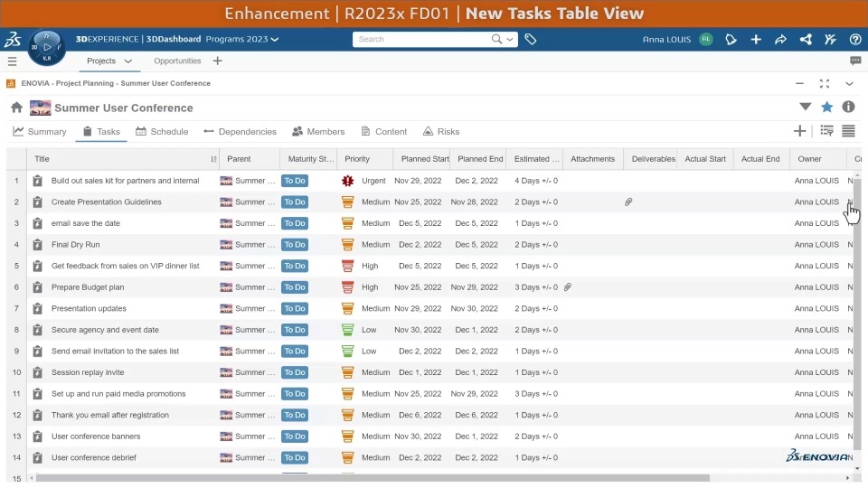Click the plus icon to add a task

(x=799, y=131)
